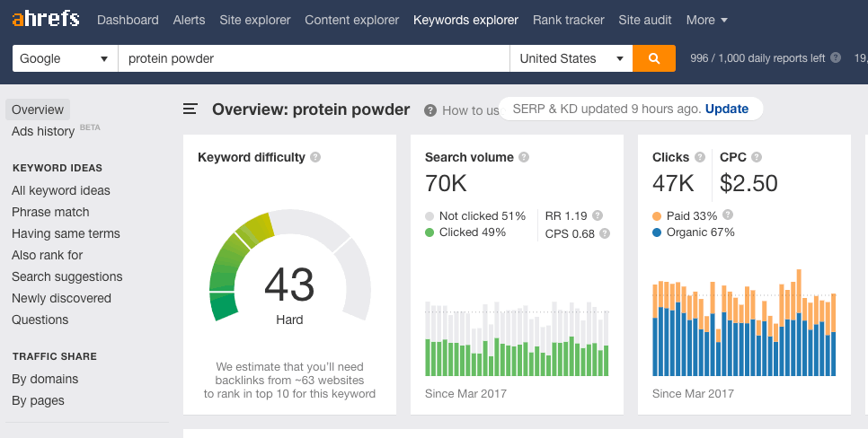Viewport: 868px width, 438px height.
Task: Click the Keyword difficulty gauge showing 43
Action: [289, 285]
